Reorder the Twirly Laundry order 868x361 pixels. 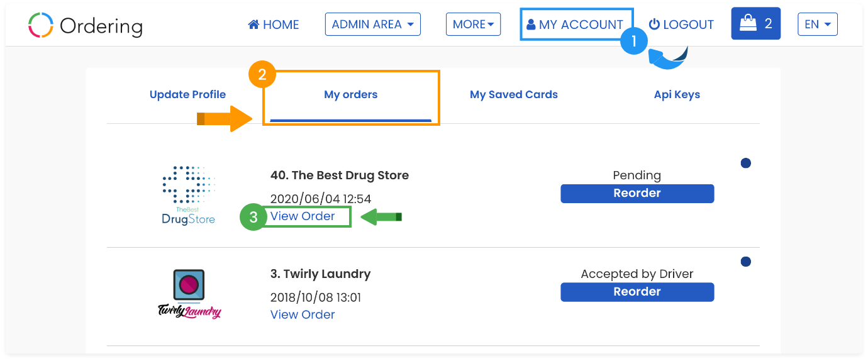click(637, 292)
